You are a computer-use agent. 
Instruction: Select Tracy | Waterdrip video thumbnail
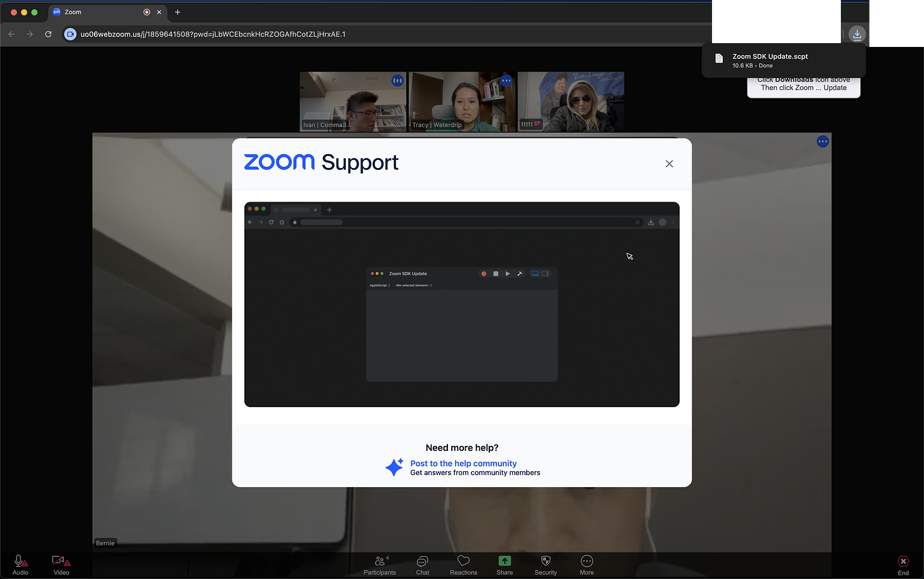click(462, 101)
